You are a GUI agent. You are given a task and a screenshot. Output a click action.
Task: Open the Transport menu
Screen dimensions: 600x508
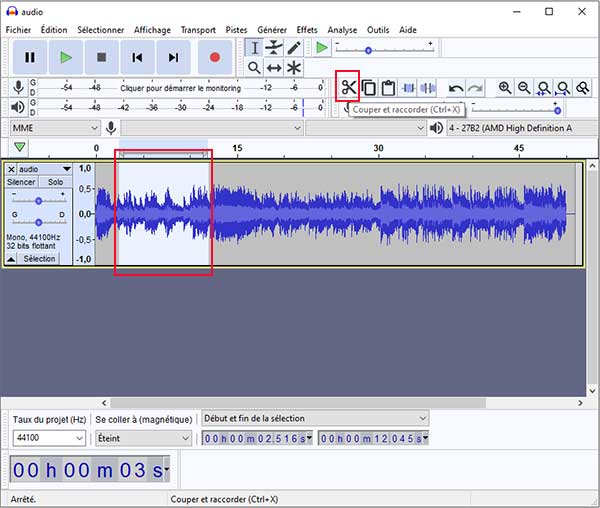[x=198, y=30]
